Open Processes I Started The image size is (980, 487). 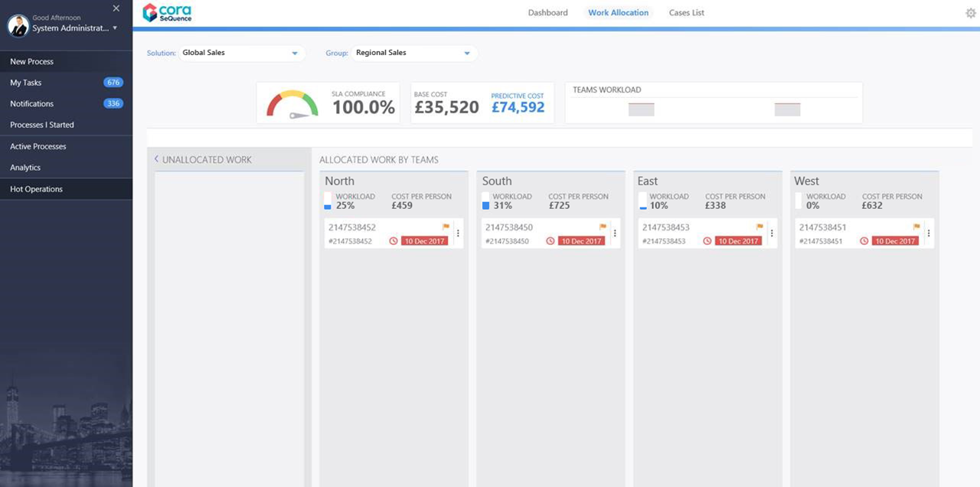click(66, 125)
